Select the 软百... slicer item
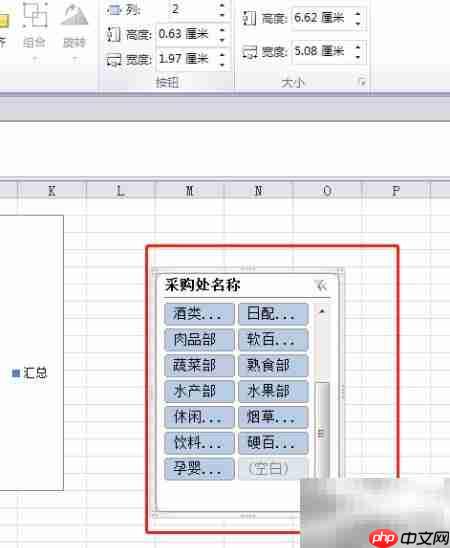450x548 pixels. point(273,339)
